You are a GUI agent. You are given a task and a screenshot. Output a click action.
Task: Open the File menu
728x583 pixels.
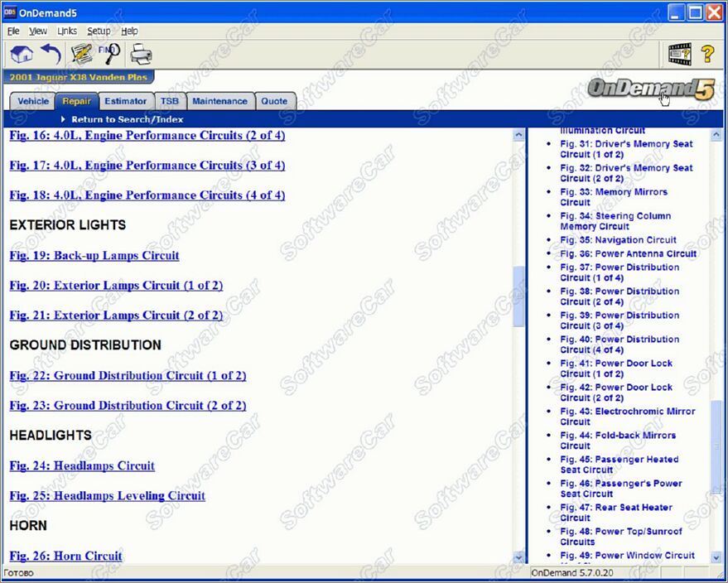[13, 31]
